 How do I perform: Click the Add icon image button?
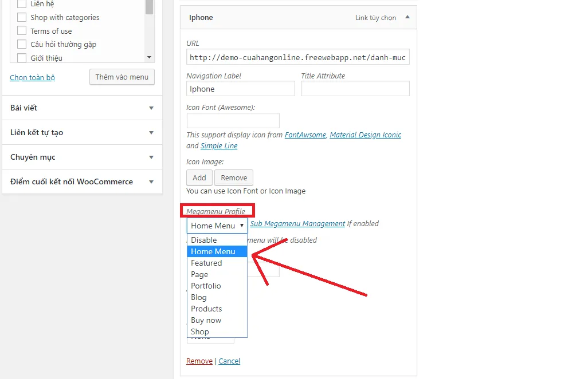pyautogui.click(x=199, y=177)
